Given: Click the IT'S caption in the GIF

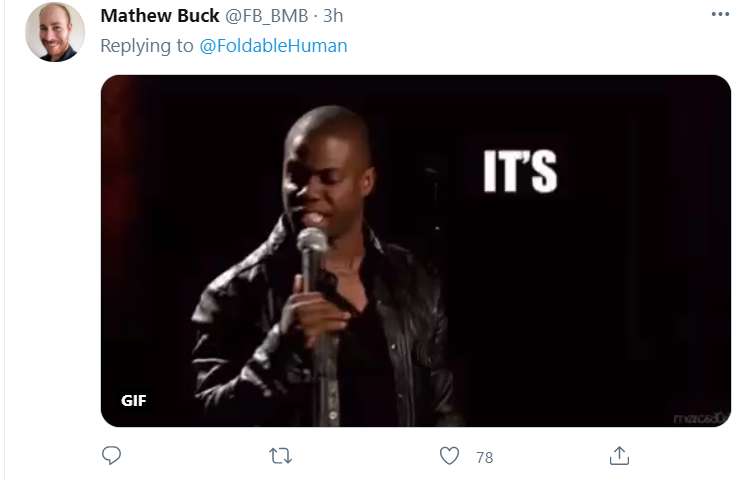Looking at the screenshot, I should [520, 171].
